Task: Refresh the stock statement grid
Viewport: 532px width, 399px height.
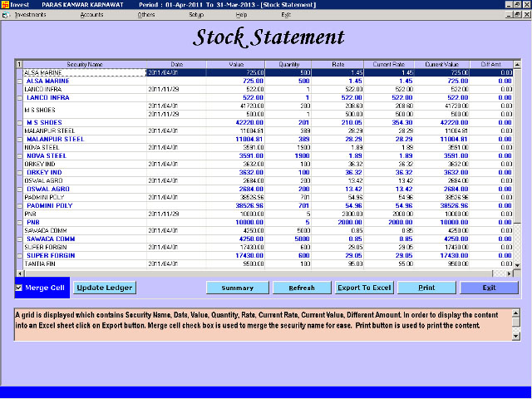Action: click(x=301, y=288)
